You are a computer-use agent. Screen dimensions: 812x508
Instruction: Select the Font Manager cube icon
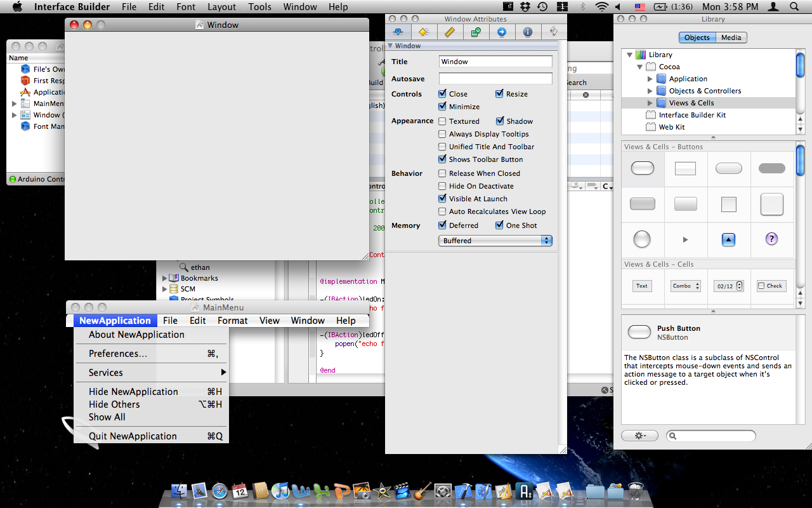(x=25, y=126)
